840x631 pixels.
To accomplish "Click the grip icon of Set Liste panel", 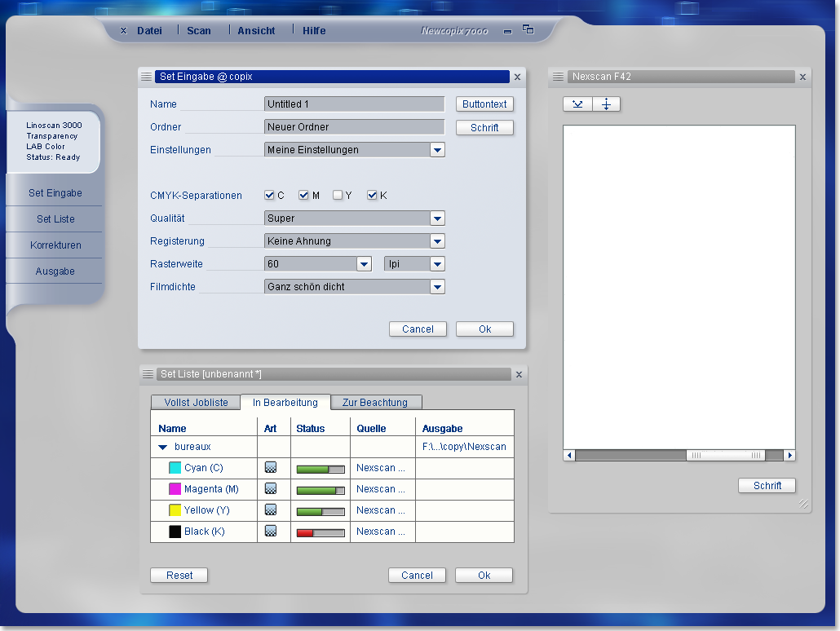I will point(148,374).
